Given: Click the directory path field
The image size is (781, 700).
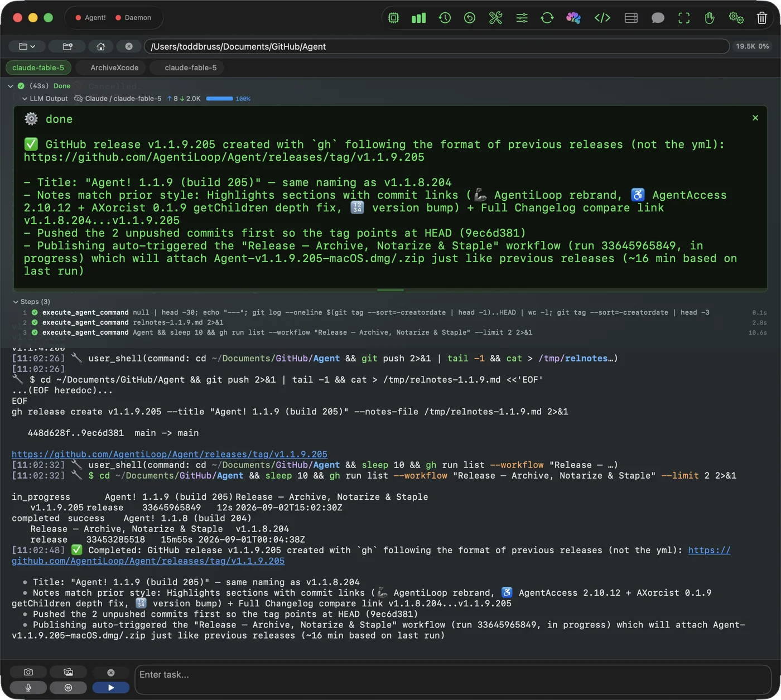Looking at the screenshot, I should pos(437,46).
